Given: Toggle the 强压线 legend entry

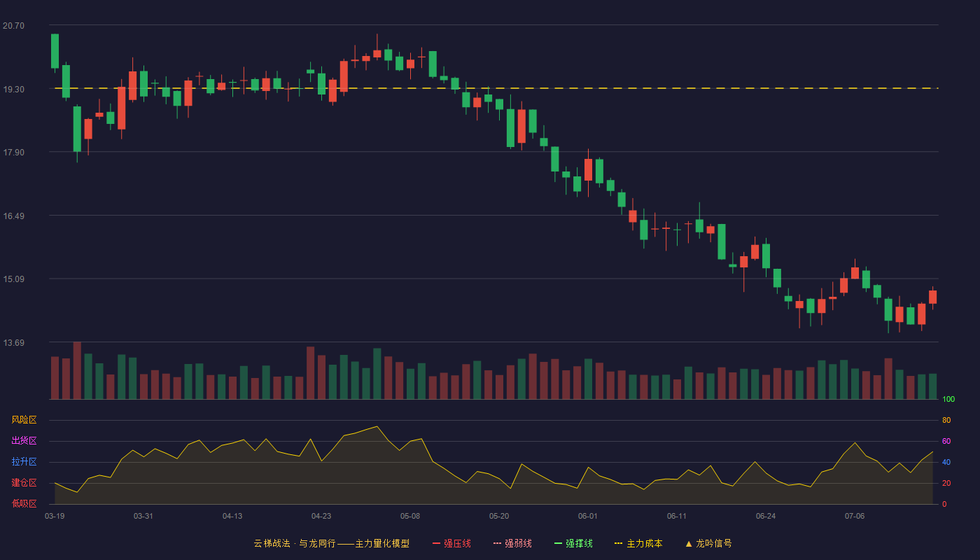Looking at the screenshot, I should (x=451, y=543).
